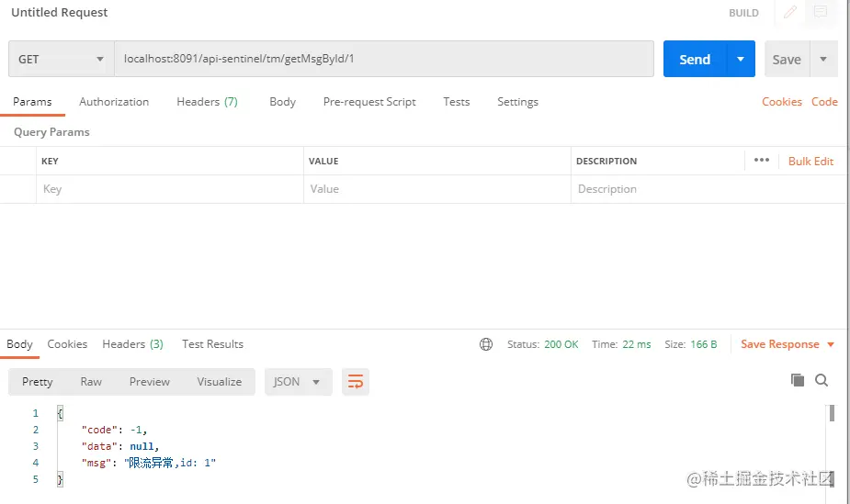Click the pencil edit icon beside BUILD

click(x=790, y=12)
